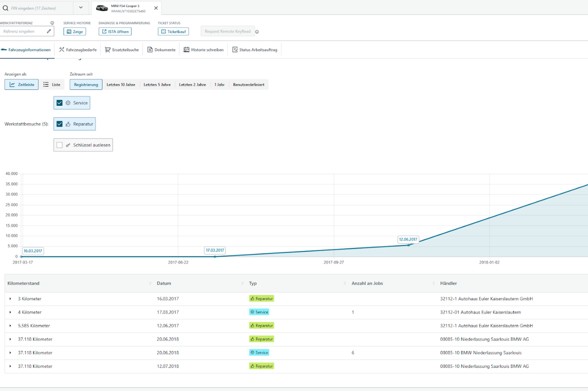Click the info icon beside Werkstattreferenz label
This screenshot has width=588, height=391.
[52, 23]
